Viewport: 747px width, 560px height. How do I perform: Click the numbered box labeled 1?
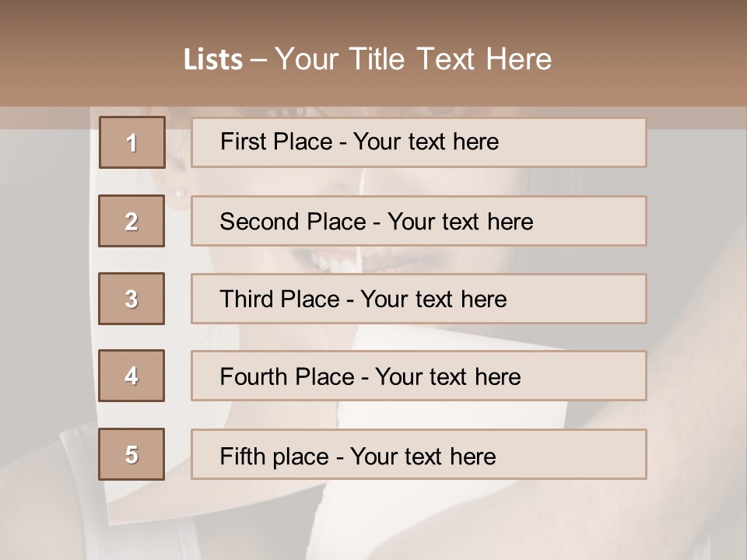[132, 142]
